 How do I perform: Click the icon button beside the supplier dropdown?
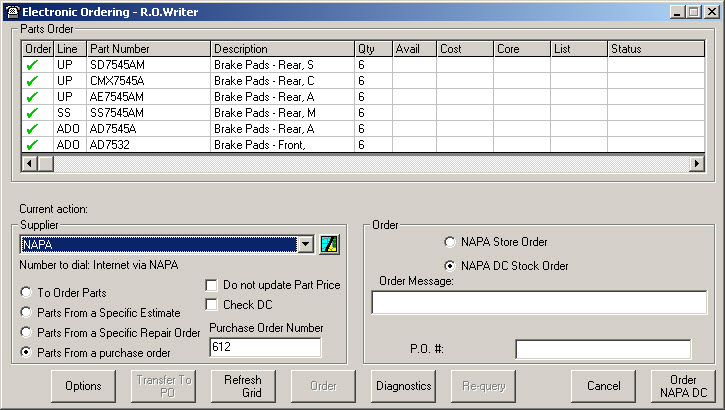point(330,245)
